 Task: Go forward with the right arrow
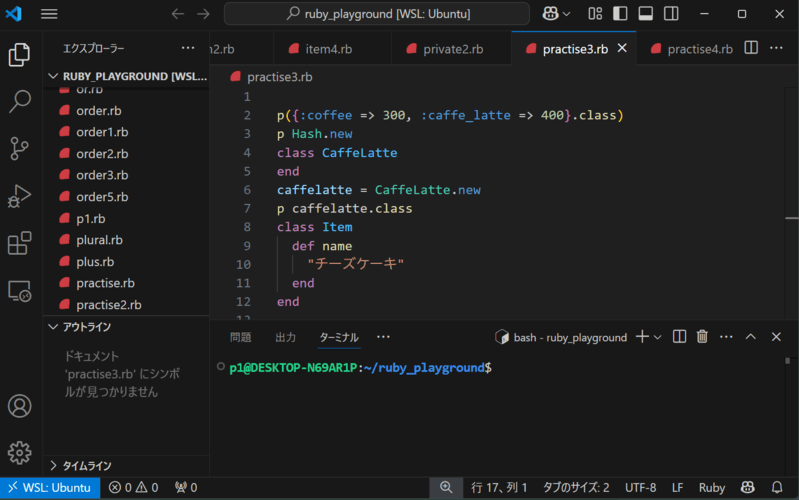coord(203,14)
